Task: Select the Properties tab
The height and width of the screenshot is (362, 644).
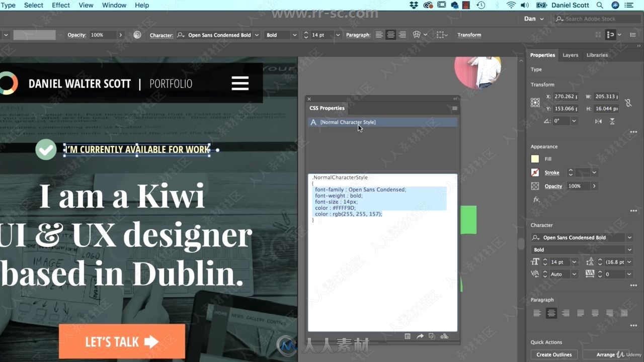Action: coord(542,55)
